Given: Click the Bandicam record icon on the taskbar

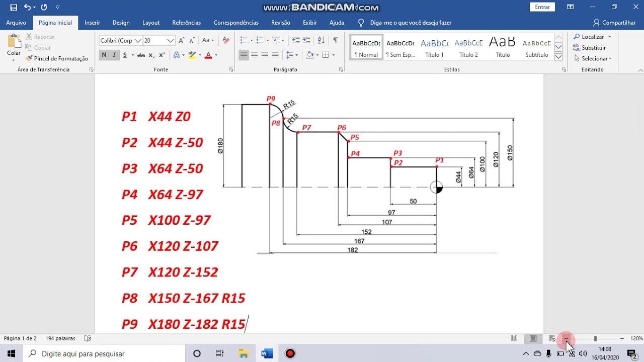Looking at the screenshot, I should click(x=290, y=353).
